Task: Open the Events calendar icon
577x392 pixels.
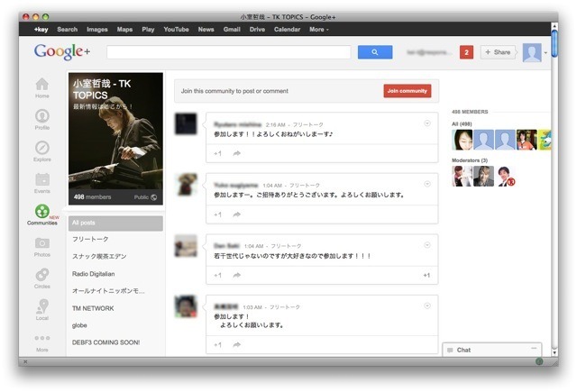Action: click(x=42, y=179)
